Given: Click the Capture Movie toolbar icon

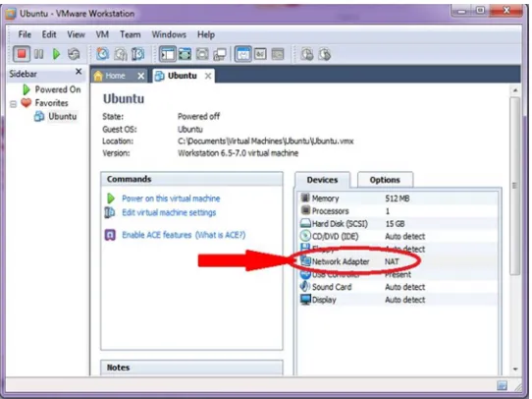Looking at the screenshot, I should (x=325, y=54).
